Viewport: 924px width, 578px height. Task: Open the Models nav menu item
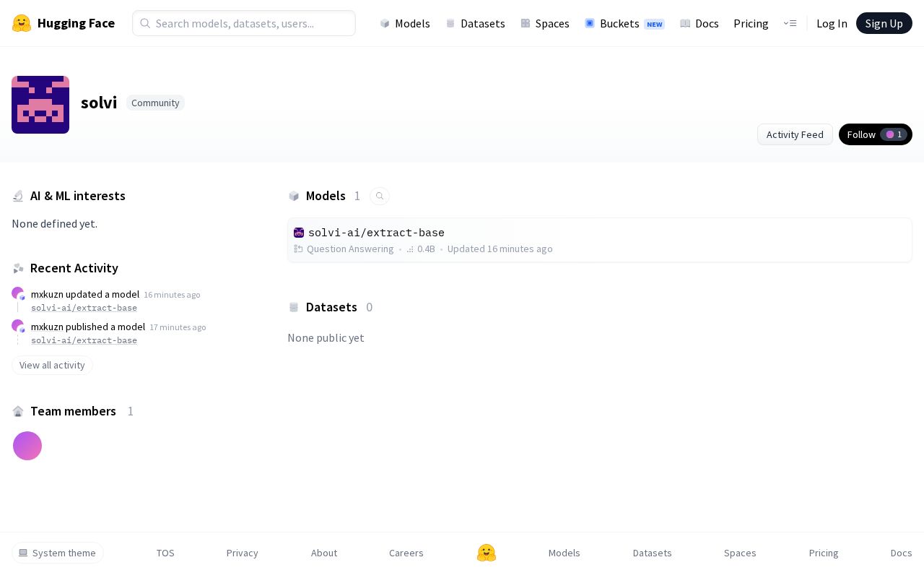(x=405, y=23)
